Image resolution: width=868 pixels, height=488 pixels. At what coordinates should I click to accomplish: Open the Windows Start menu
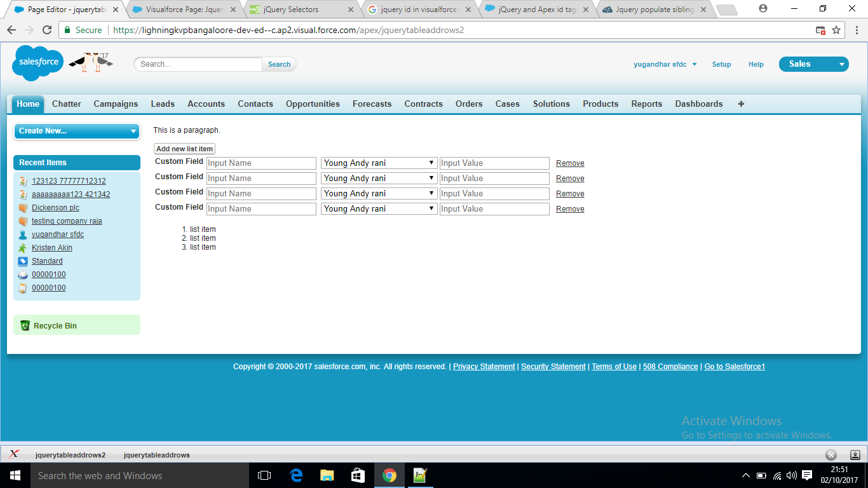(15, 475)
